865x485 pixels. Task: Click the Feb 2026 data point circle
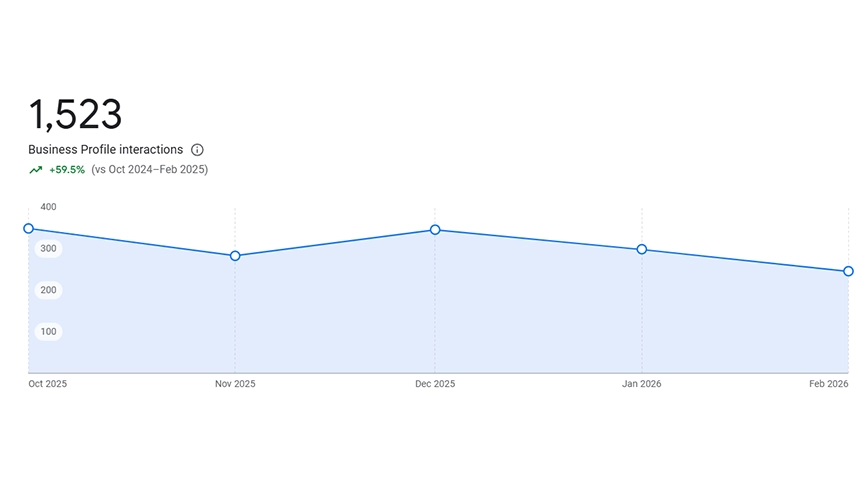[848, 271]
